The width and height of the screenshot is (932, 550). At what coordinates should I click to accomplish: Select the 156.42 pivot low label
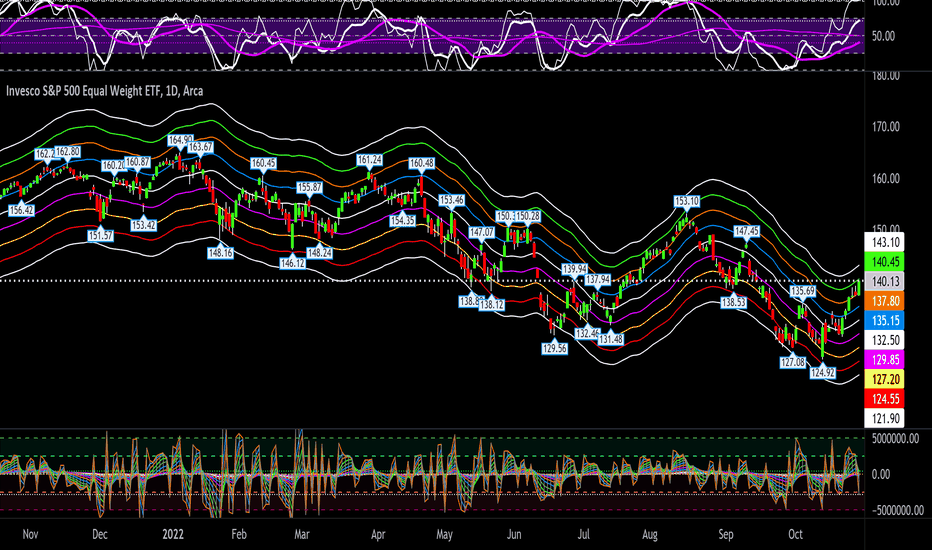(x=21, y=210)
